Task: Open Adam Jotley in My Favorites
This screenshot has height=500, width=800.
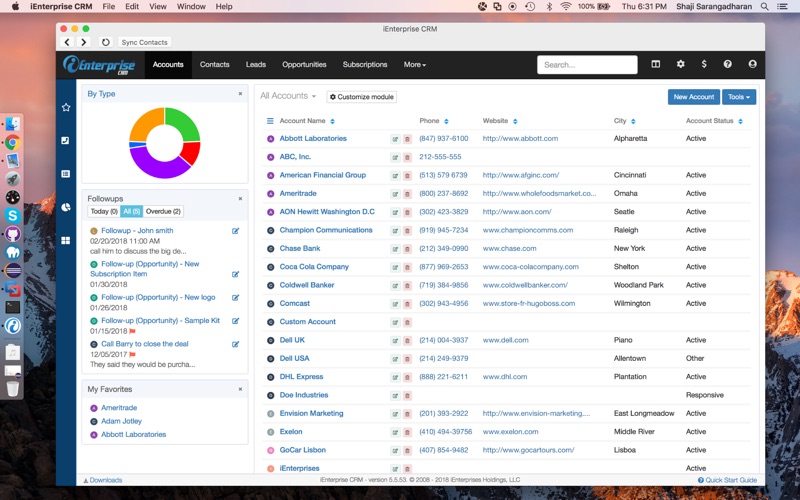Action: [x=121, y=421]
